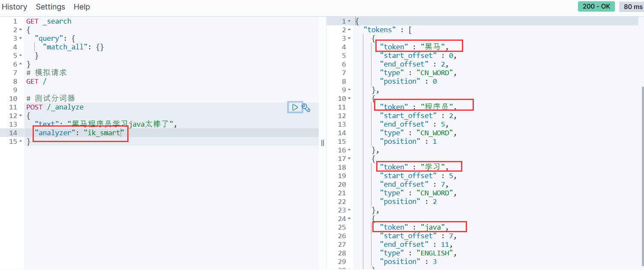
Task: Click the 200 - OK status badge
Action: point(596,6)
